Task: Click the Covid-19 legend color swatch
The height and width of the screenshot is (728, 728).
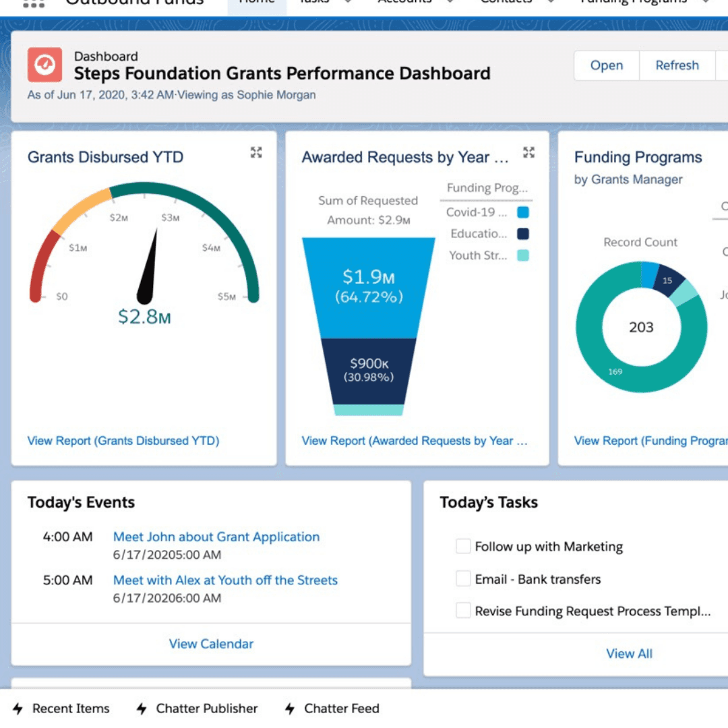Action: click(x=523, y=212)
